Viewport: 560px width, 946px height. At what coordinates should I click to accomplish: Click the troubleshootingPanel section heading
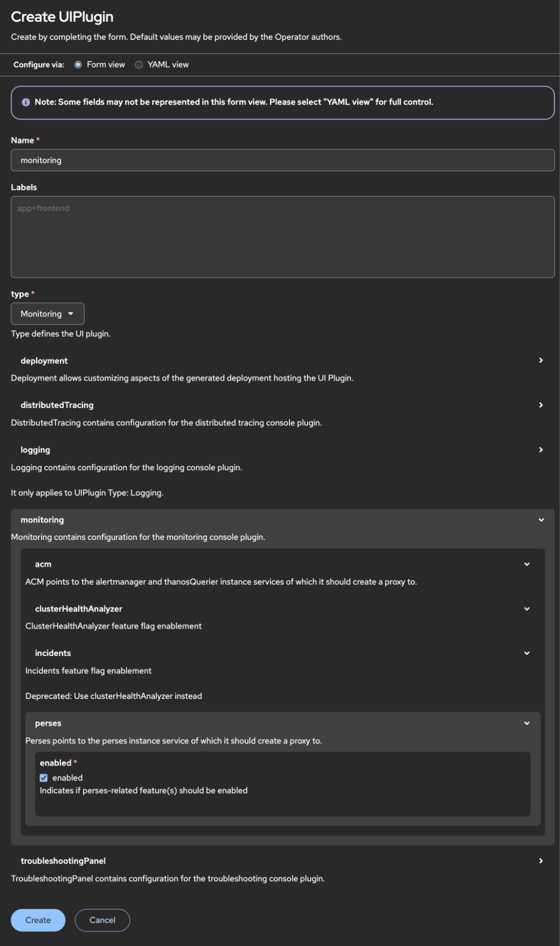click(x=63, y=861)
